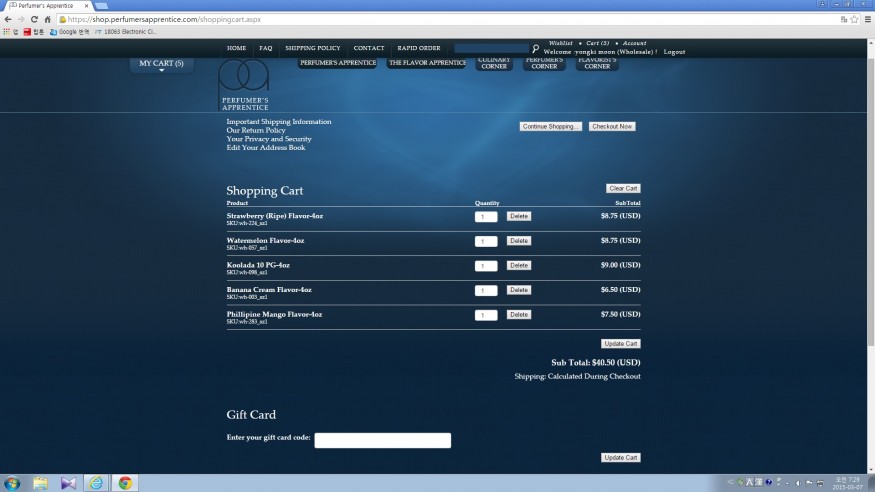Open the FAQ menu item
Viewport: 875px width, 492px height.
click(x=266, y=48)
